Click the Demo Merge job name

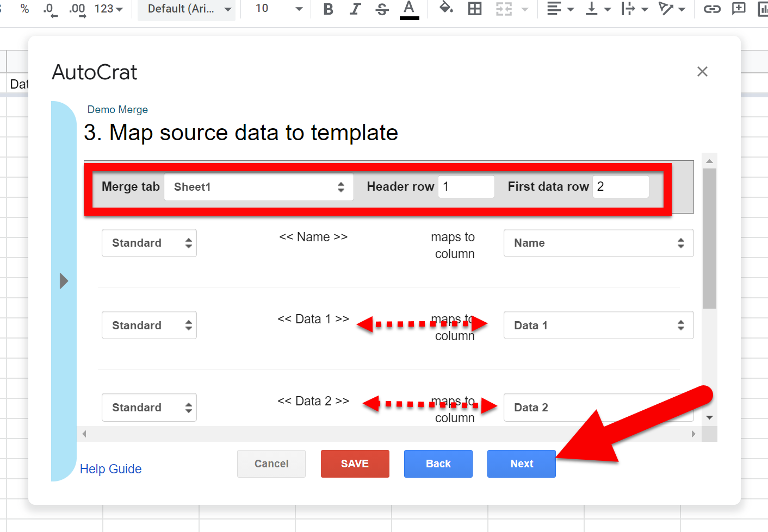[x=117, y=109]
